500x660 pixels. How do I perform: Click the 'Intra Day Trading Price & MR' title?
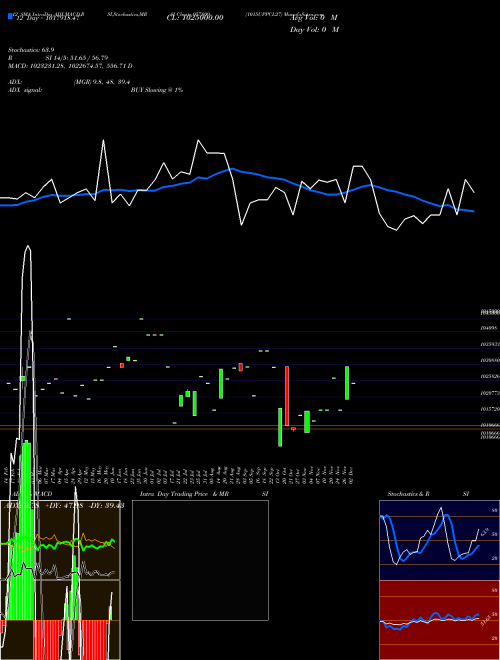tap(184, 494)
